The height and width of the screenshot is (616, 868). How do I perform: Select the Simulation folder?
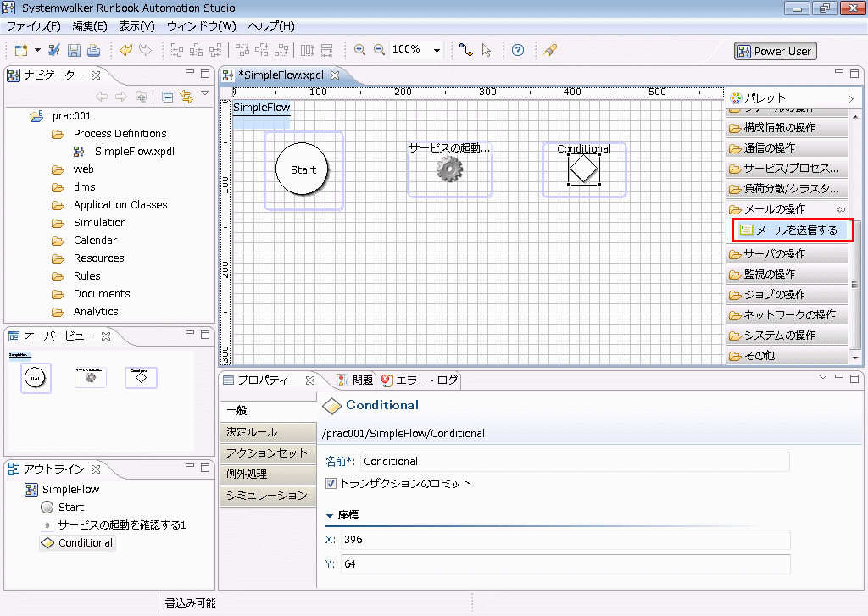(x=100, y=223)
